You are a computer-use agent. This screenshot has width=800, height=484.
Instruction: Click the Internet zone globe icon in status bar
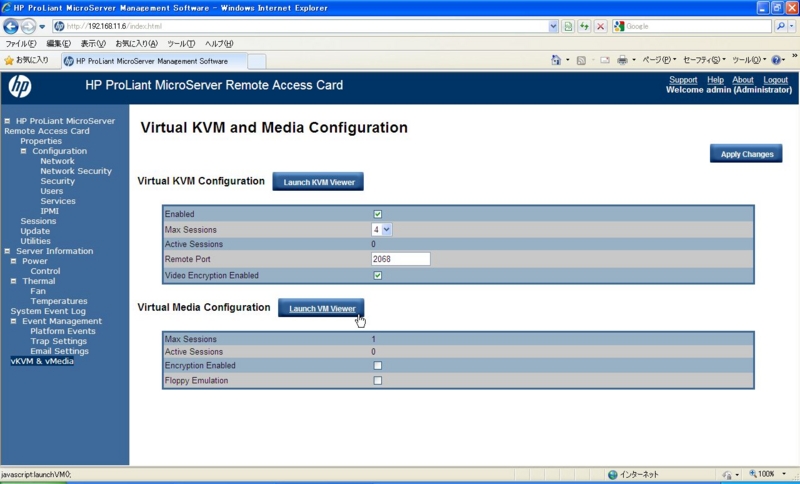click(613, 475)
